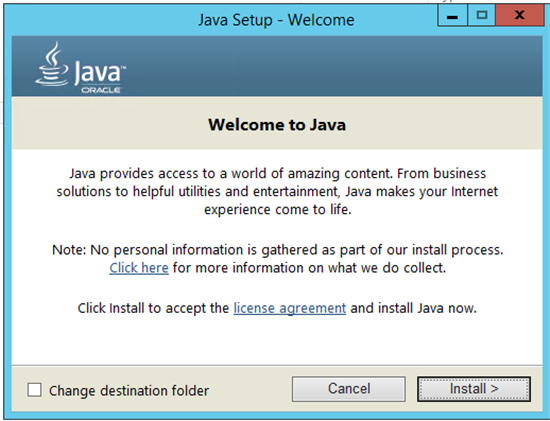550x421 pixels.
Task: Close the Java Setup dialog
Action: tap(519, 15)
